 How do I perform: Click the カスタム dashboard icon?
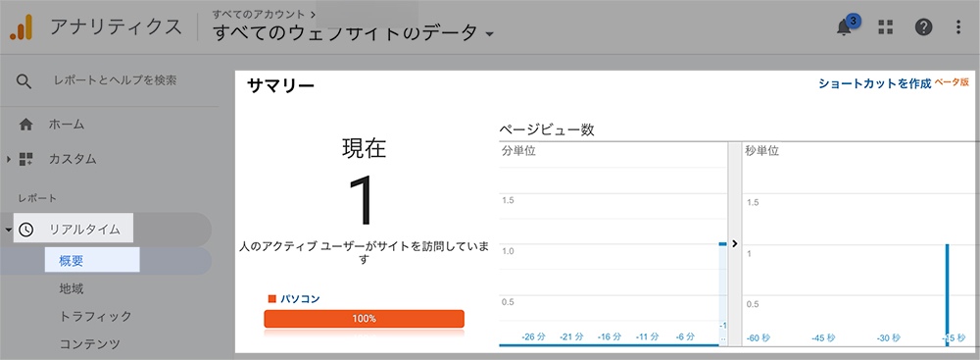(x=26, y=159)
